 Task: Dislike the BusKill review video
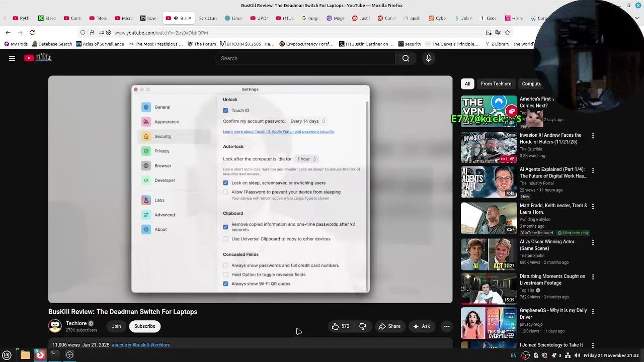[x=363, y=326]
